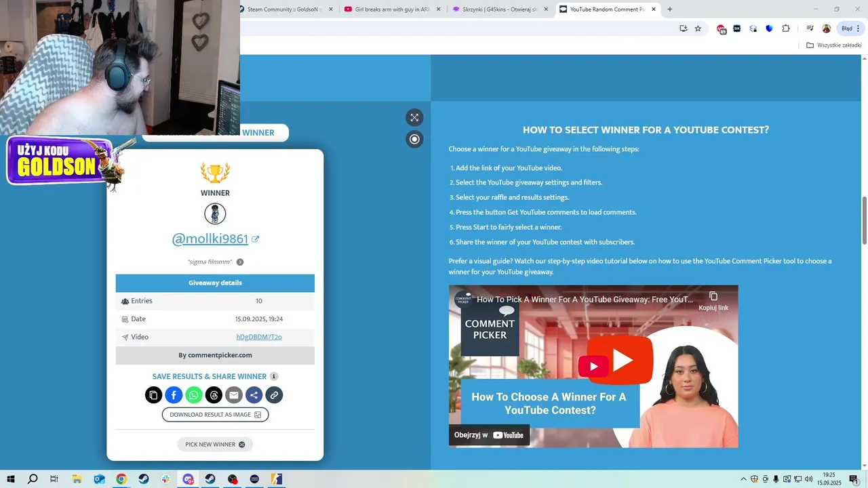Click the Entries value 10
The height and width of the screenshot is (488, 868).
(259, 301)
